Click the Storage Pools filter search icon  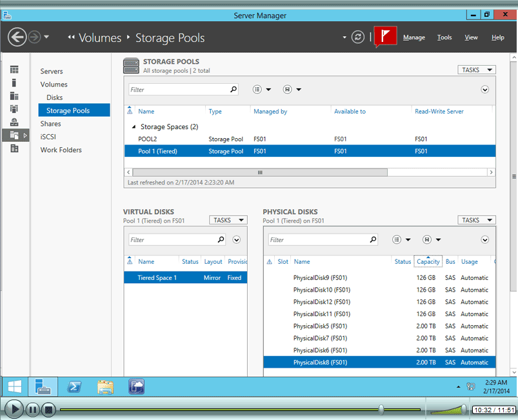click(x=234, y=89)
